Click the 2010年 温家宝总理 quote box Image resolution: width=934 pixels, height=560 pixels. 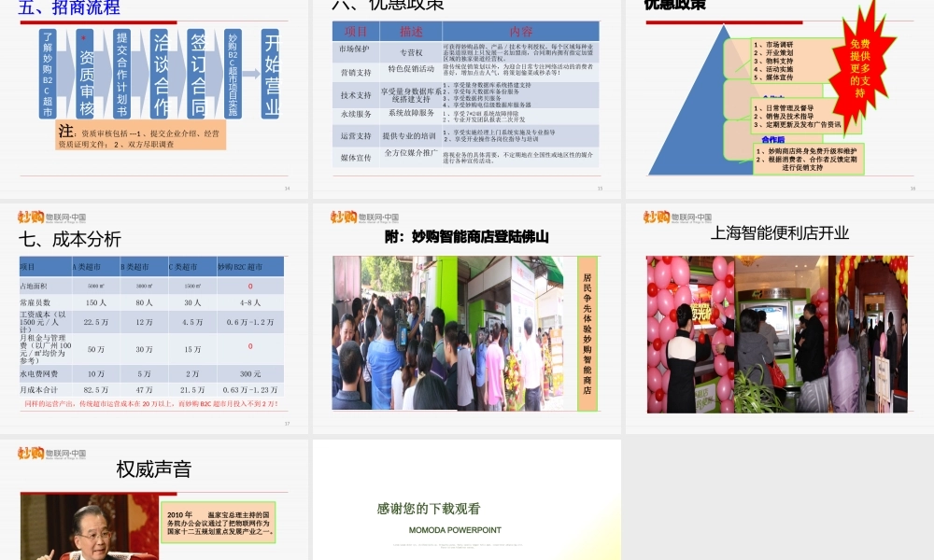coord(218,523)
